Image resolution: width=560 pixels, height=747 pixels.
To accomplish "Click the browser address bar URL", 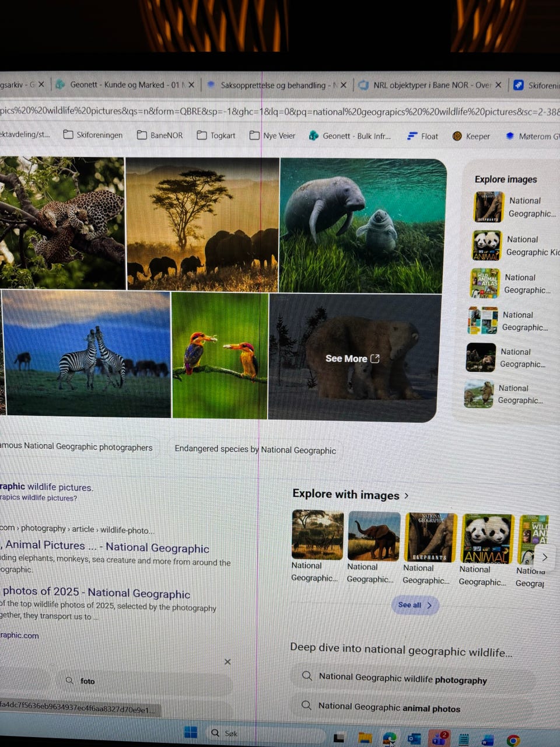I will click(x=280, y=111).
